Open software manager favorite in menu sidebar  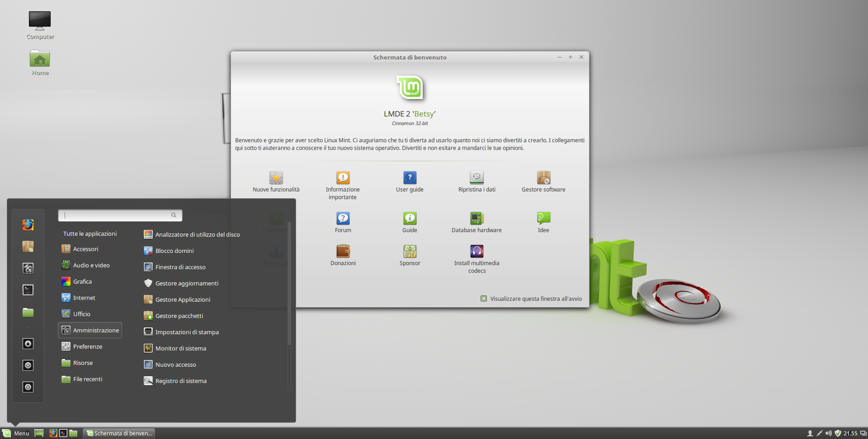coord(28,246)
